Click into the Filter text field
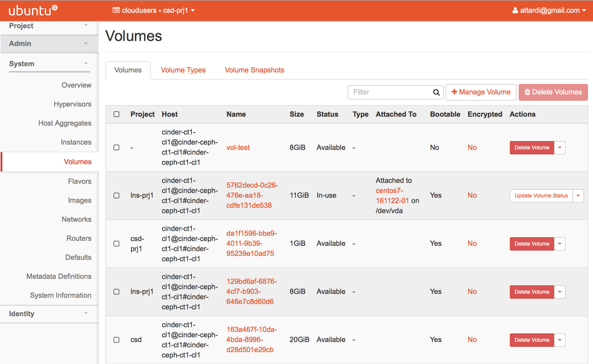The height and width of the screenshot is (364, 593). (x=390, y=92)
